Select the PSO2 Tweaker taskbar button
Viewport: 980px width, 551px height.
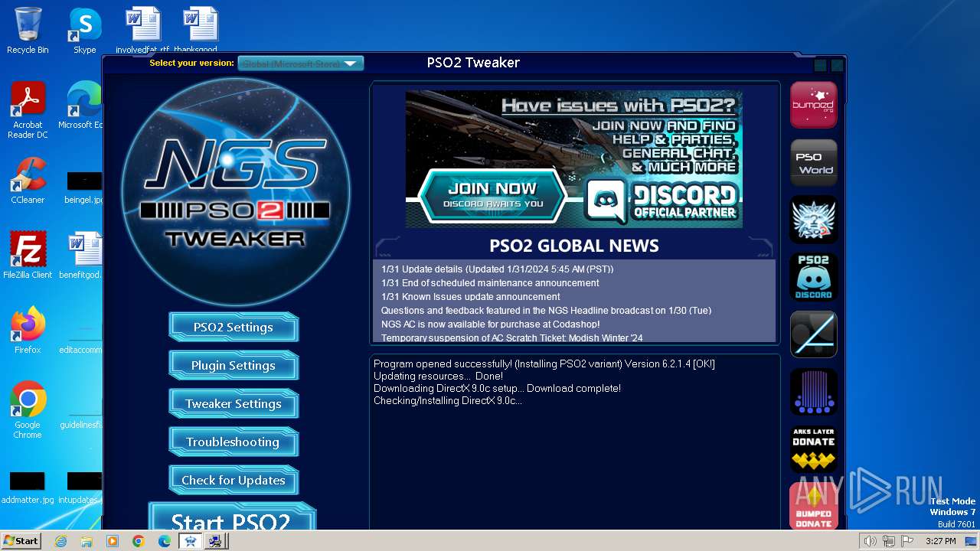191,541
